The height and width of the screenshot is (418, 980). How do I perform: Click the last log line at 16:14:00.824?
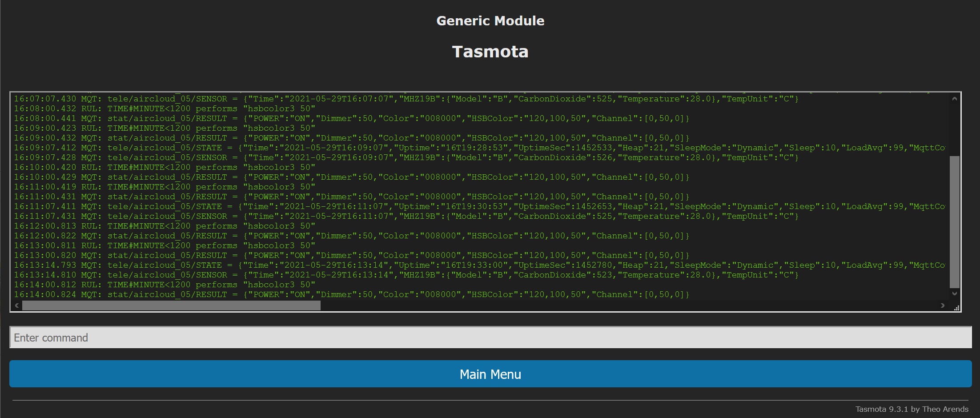pyautogui.click(x=351, y=294)
